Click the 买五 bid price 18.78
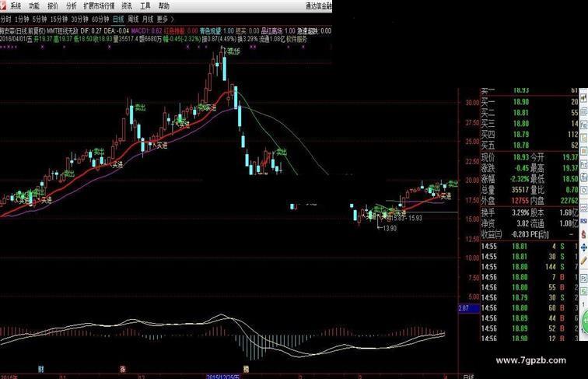Image resolution: width=588 pixels, height=379 pixels. pyautogui.click(x=521, y=146)
